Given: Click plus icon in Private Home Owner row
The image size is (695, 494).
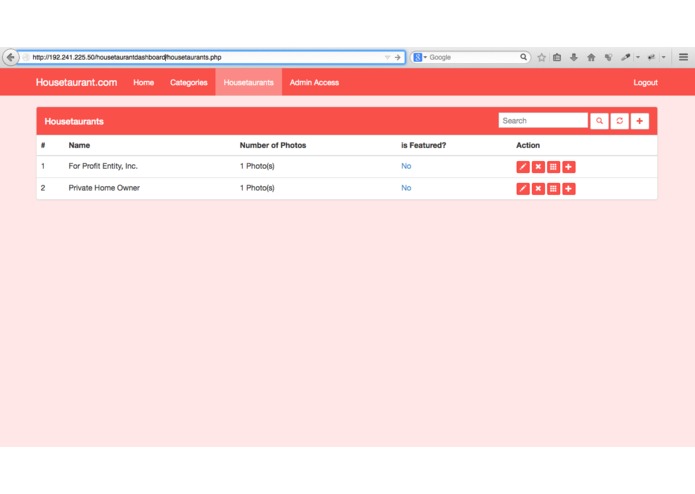Looking at the screenshot, I should click(x=569, y=189).
